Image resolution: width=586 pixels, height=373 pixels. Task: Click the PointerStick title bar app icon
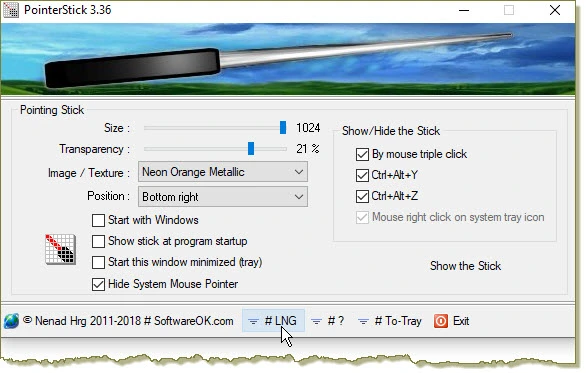[10, 10]
